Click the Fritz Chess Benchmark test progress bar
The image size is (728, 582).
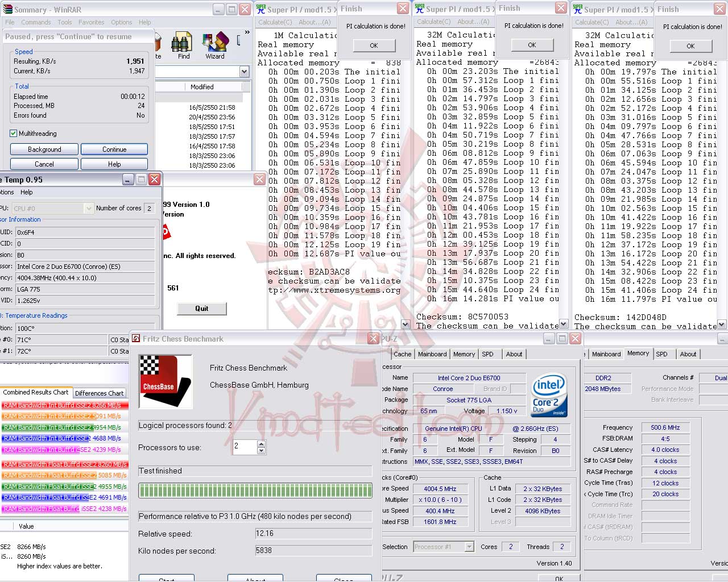[x=255, y=490]
